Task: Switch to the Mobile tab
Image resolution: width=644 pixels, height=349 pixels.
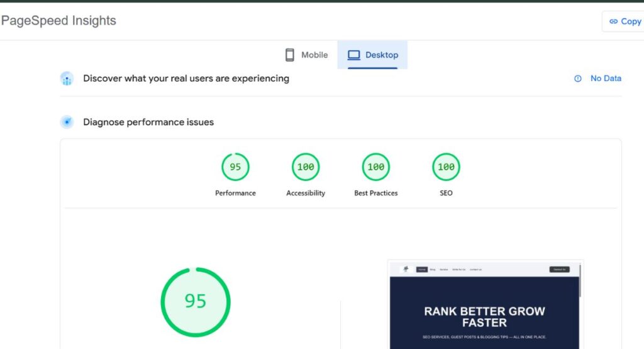Action: tap(307, 55)
